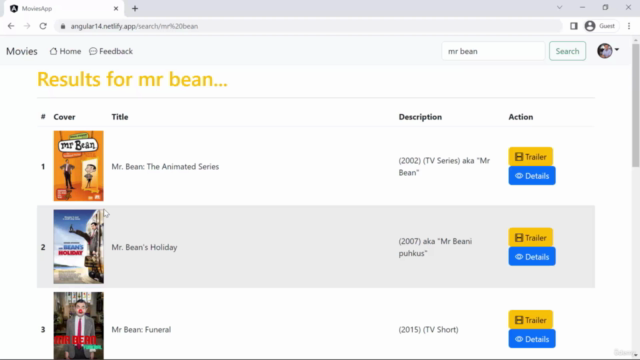This screenshot has width=640, height=360.
Task: Click the Results for mr bean heading
Action: [132, 79]
